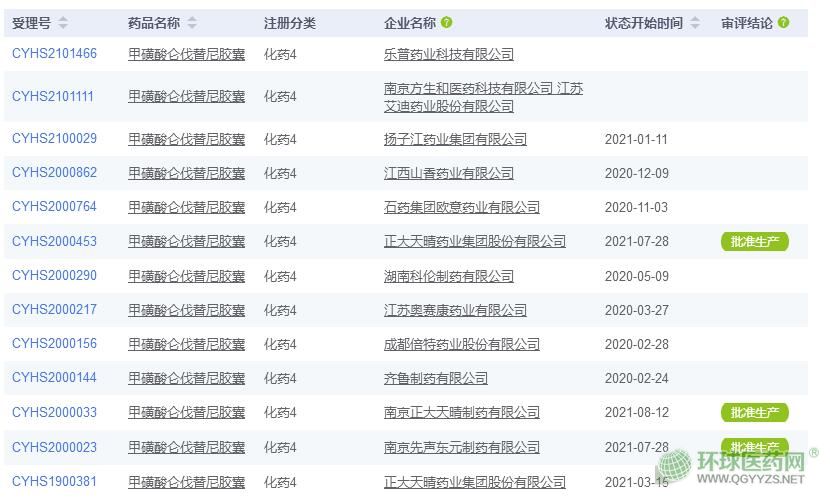Sort table by 受理号 column arrows
830x501 pixels.
[x=64, y=22]
